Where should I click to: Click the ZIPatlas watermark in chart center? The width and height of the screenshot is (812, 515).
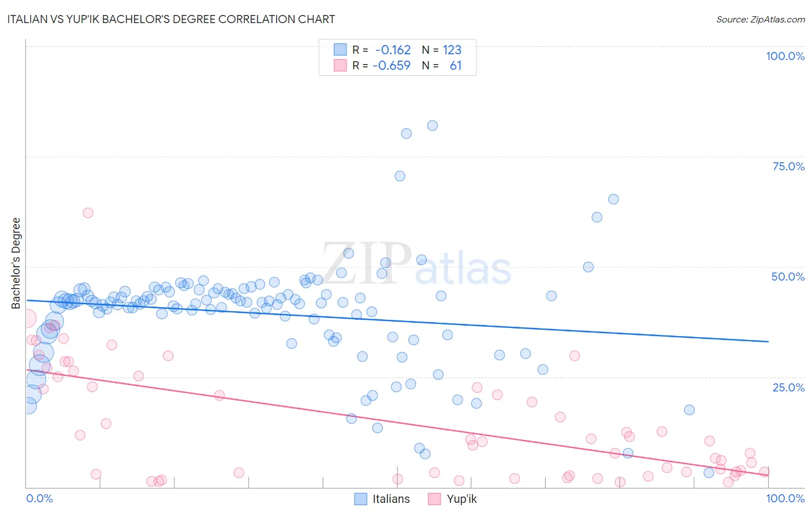(416, 263)
